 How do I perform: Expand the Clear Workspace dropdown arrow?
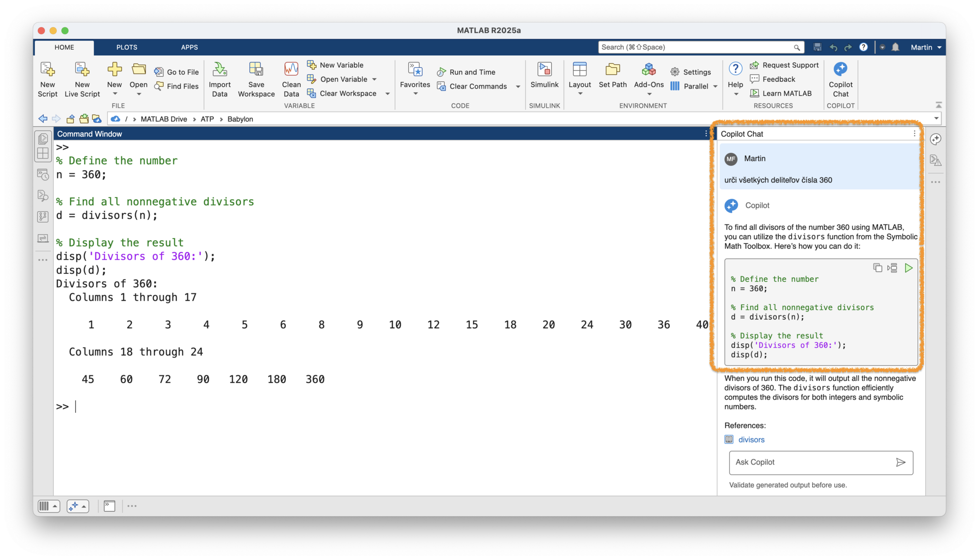387,93
